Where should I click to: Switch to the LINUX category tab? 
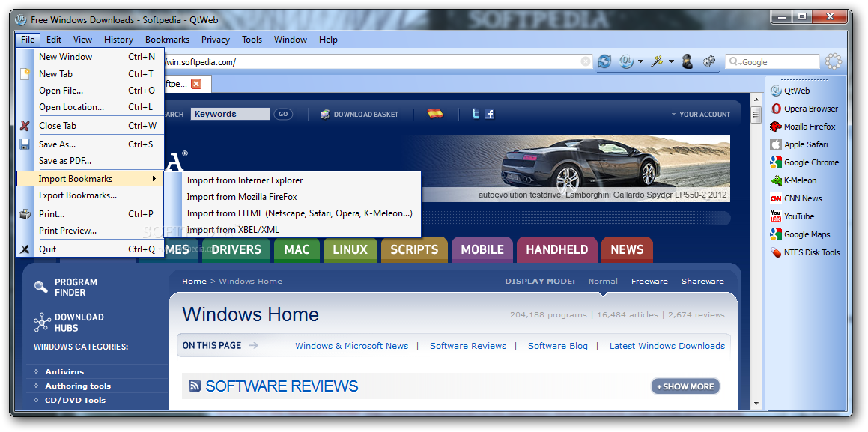pos(350,249)
